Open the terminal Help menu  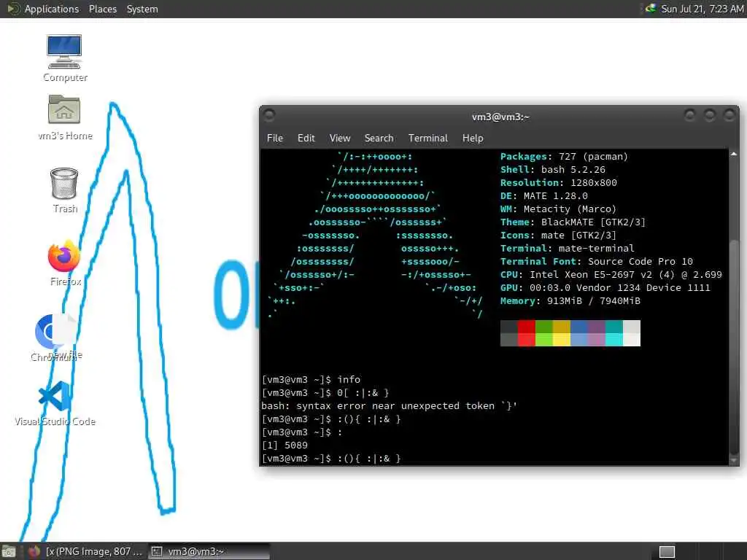point(473,138)
